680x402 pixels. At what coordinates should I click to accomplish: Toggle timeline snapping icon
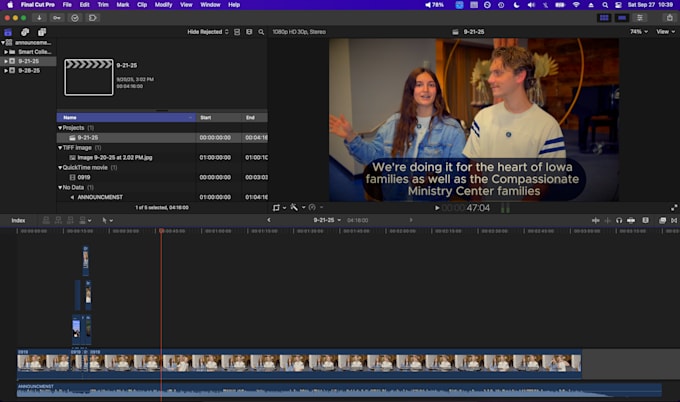click(x=631, y=220)
